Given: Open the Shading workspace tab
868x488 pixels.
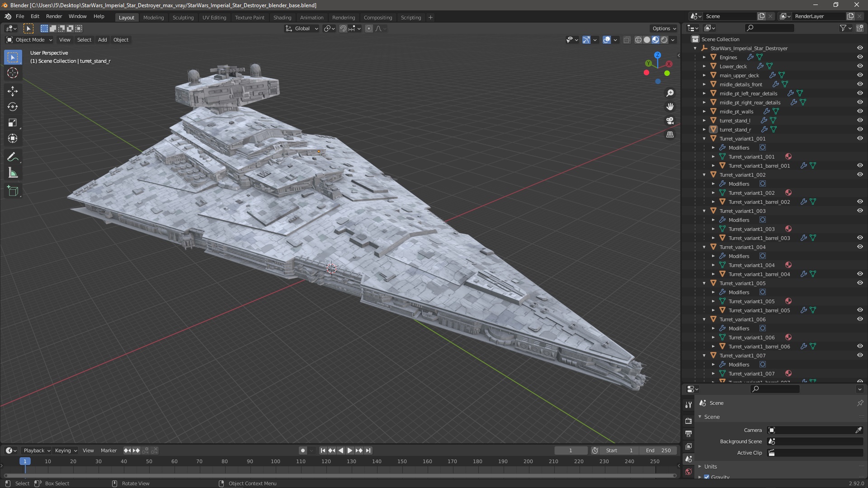Looking at the screenshot, I should pos(282,17).
